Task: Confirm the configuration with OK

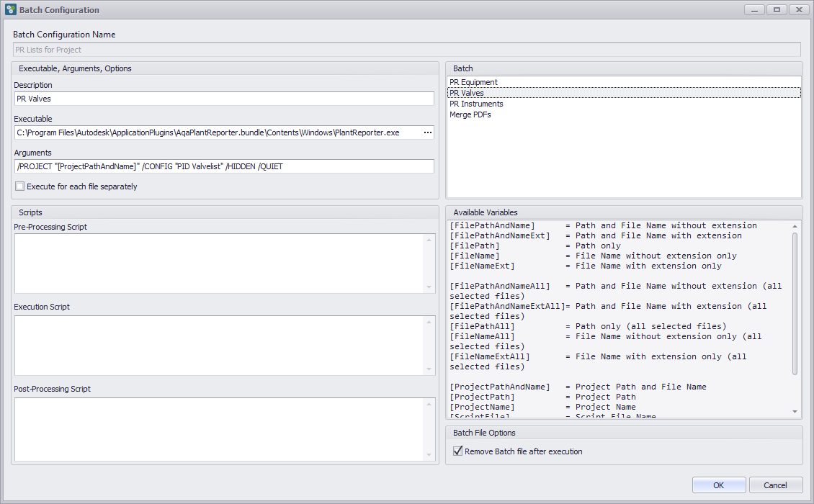Action: (718, 485)
